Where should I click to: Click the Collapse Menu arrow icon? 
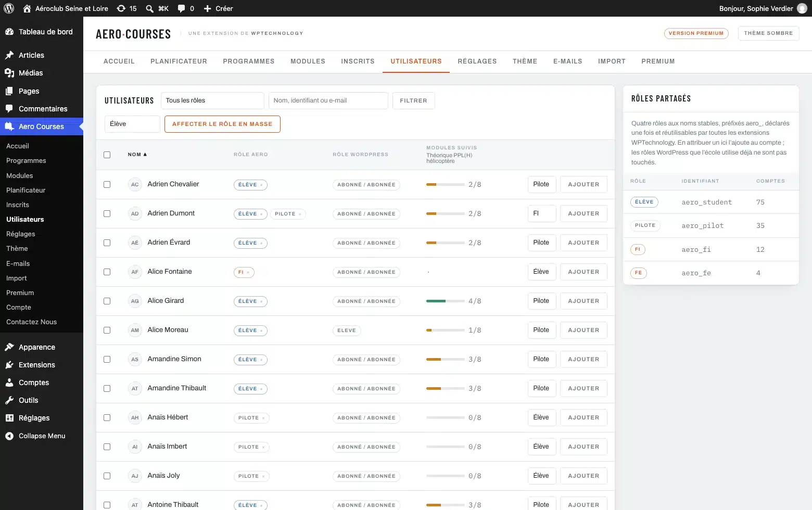9,436
